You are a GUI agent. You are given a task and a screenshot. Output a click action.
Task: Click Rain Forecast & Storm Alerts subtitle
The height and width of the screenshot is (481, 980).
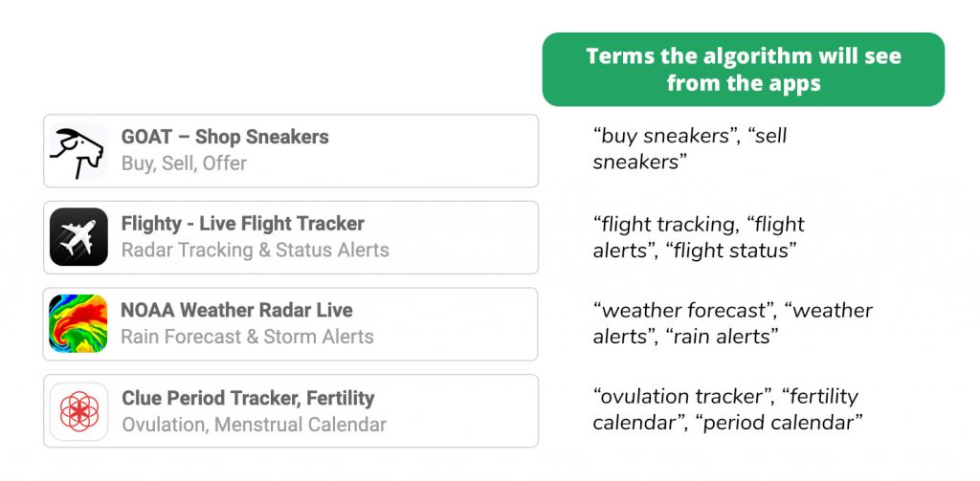[x=247, y=337]
